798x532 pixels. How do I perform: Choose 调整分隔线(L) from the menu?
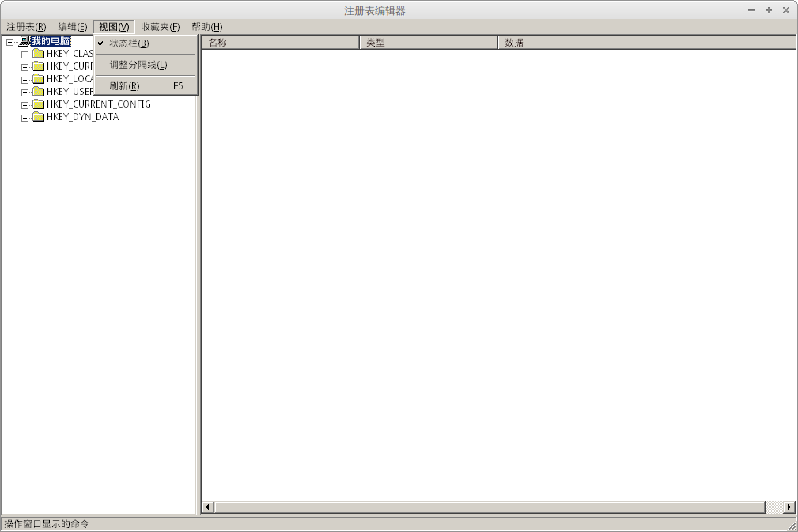click(x=146, y=65)
